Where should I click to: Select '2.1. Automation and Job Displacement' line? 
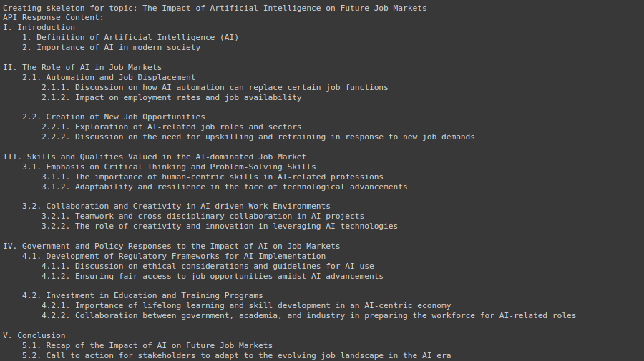click(109, 77)
